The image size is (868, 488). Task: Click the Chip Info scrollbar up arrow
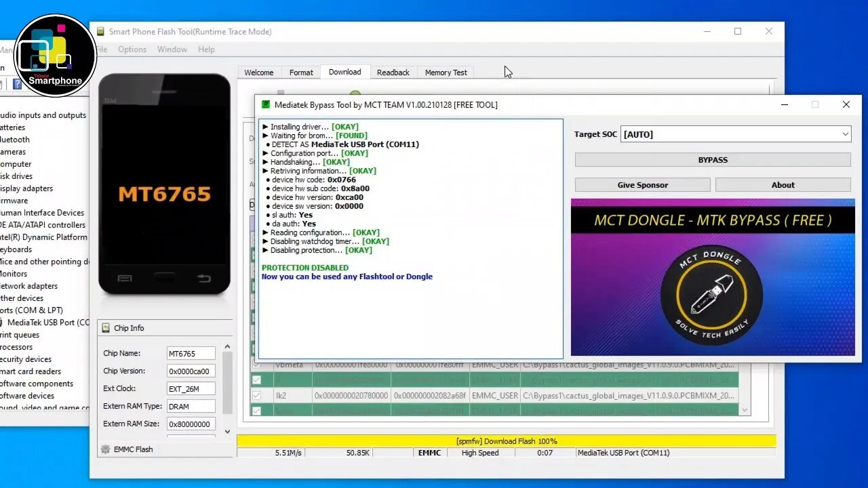coord(227,347)
